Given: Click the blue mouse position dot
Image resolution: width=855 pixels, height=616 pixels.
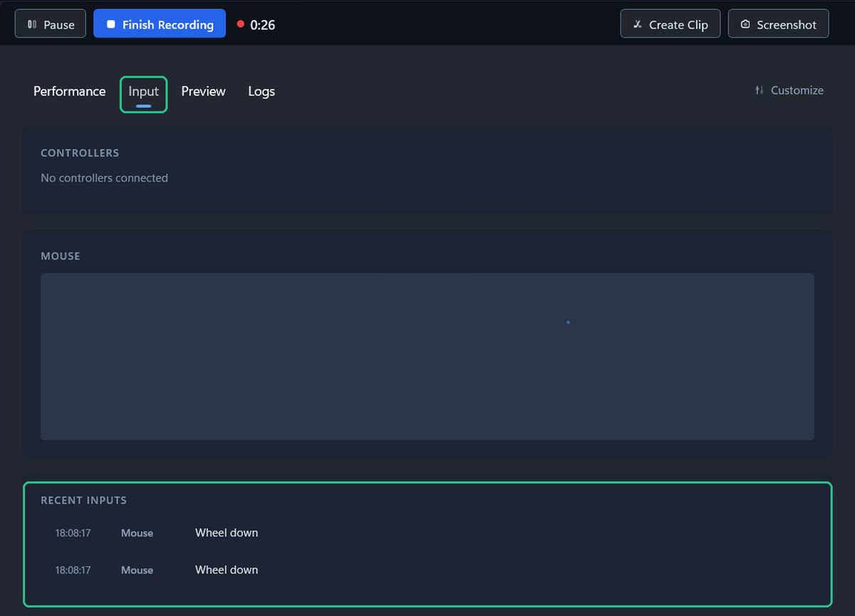Looking at the screenshot, I should (x=568, y=323).
